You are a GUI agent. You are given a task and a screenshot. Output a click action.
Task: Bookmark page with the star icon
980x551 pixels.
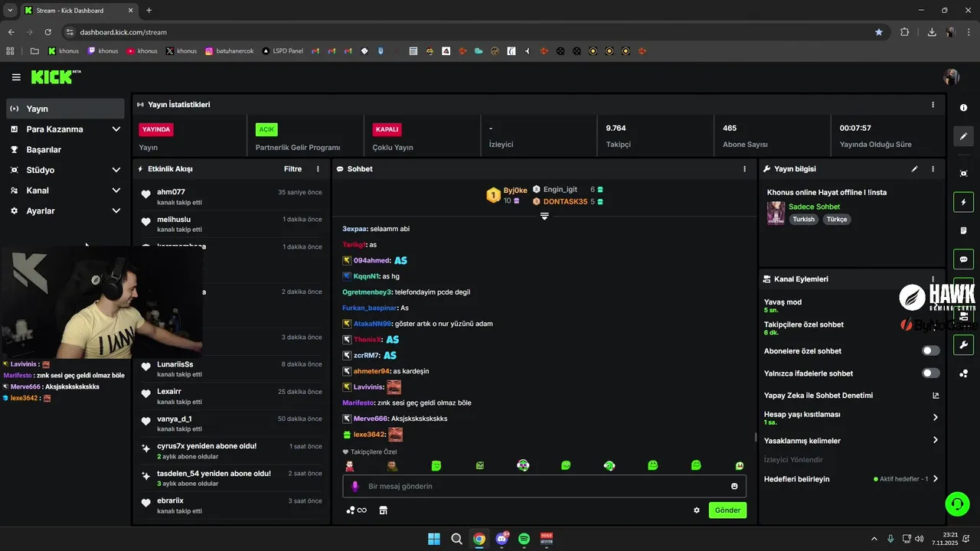pos(879,32)
